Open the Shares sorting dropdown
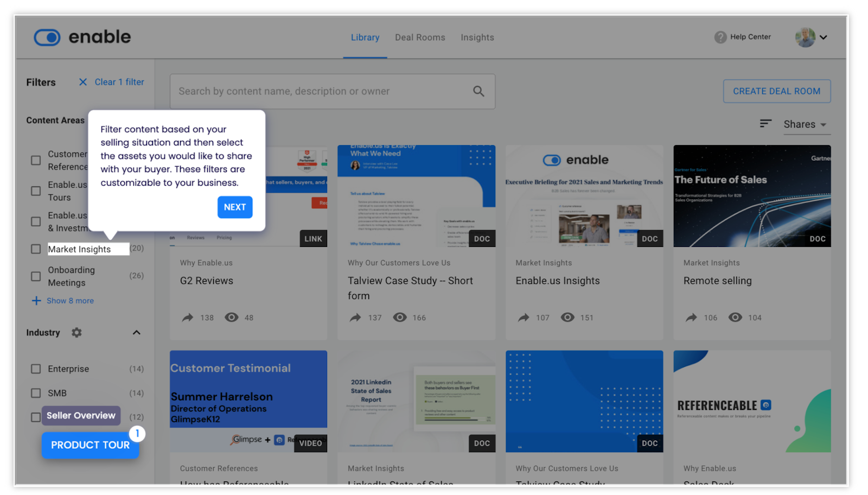868x495 pixels. pyautogui.click(x=806, y=124)
